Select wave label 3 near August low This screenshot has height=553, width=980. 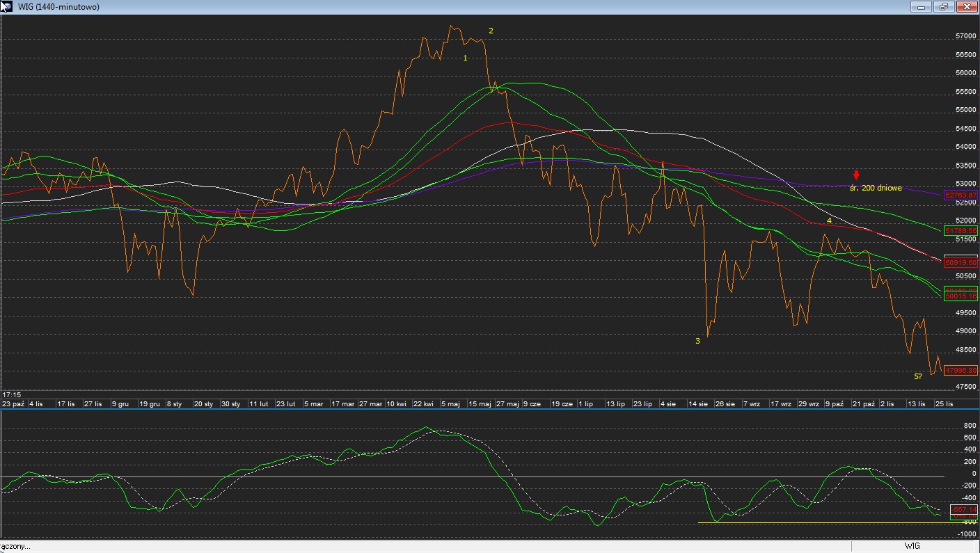pos(697,341)
